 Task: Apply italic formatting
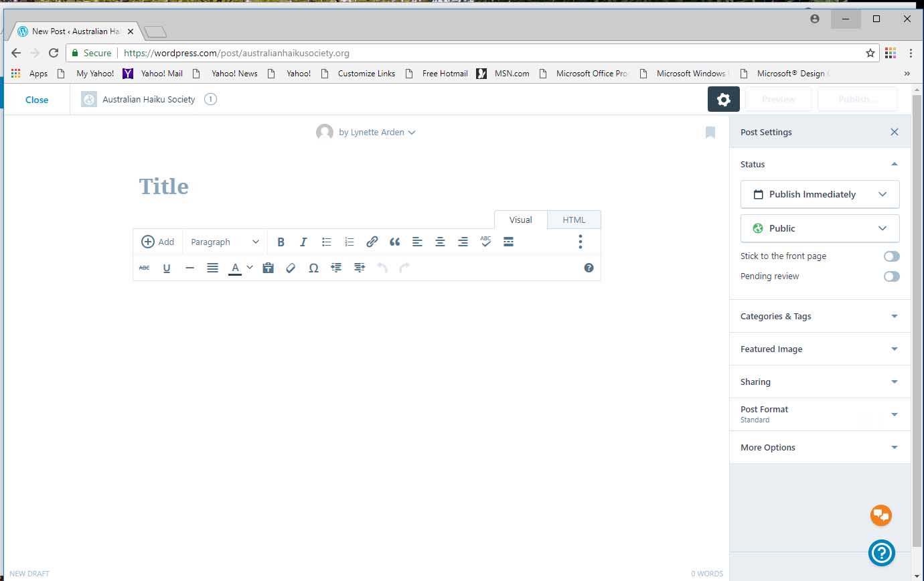point(303,242)
